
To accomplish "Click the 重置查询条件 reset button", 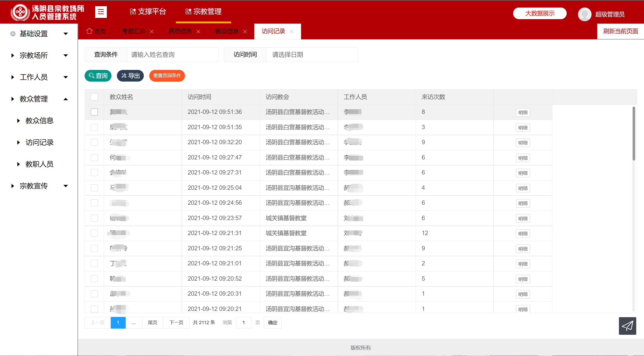I will tap(167, 76).
